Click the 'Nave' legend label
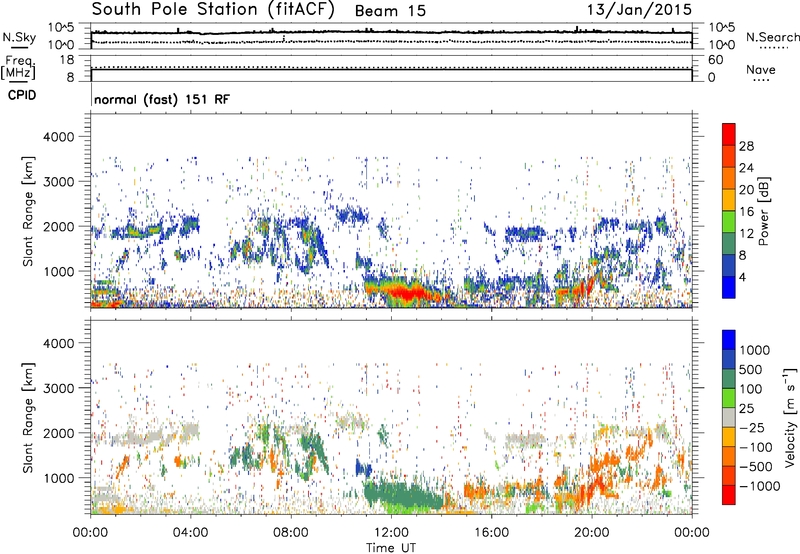This screenshot has width=800, height=554. coord(761,69)
